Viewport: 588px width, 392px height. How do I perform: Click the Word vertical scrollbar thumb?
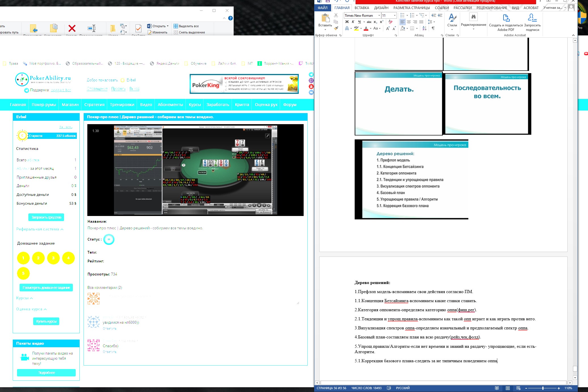(x=575, y=368)
